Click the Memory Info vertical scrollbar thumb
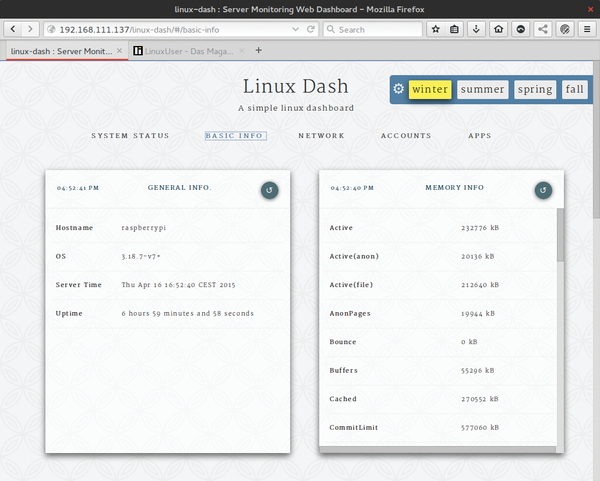 (560, 235)
